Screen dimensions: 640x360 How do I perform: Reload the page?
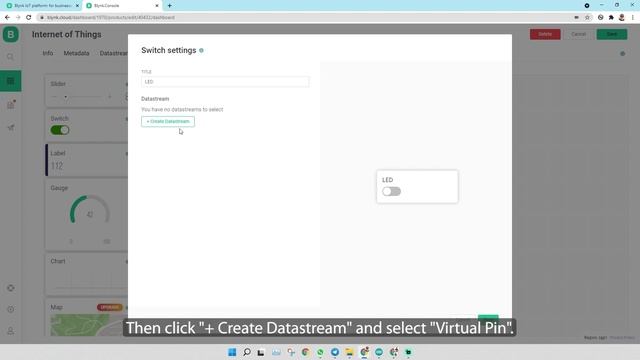click(29, 18)
